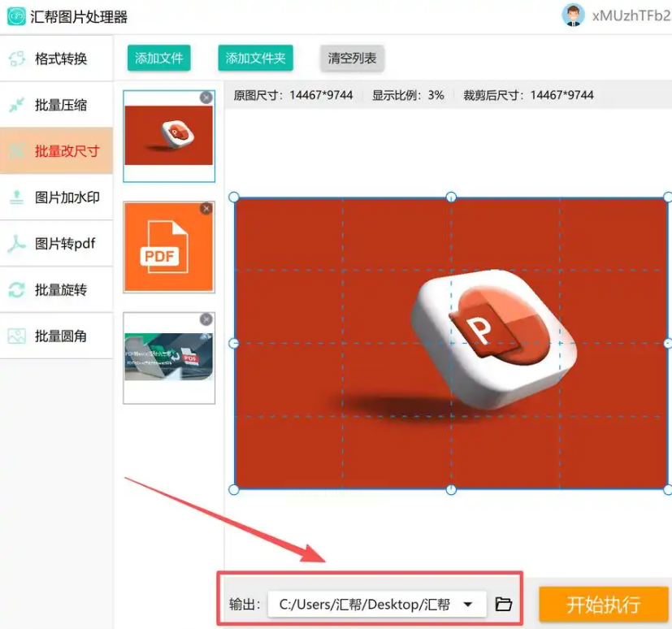
Task: Go to 批量旋转 menu item
Action: 56,289
